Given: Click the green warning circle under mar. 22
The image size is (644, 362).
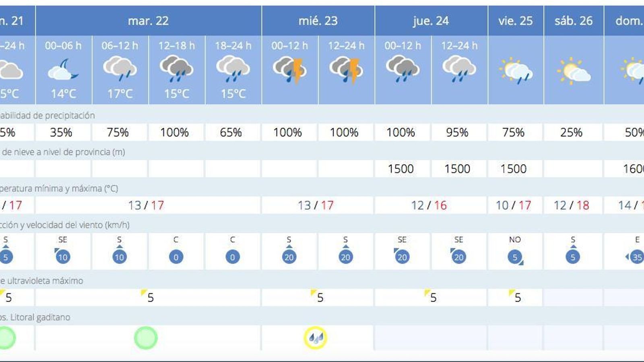Looking at the screenshot, I should click(x=146, y=338).
